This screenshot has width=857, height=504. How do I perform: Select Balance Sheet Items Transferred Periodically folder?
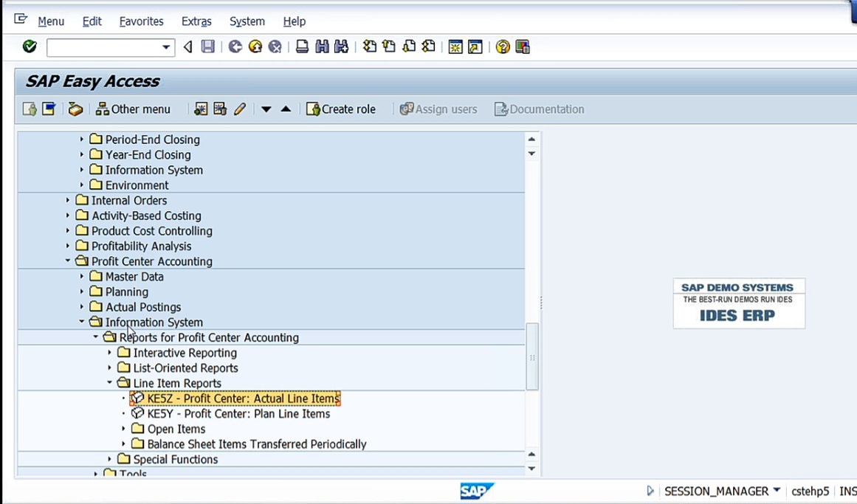pos(249,444)
